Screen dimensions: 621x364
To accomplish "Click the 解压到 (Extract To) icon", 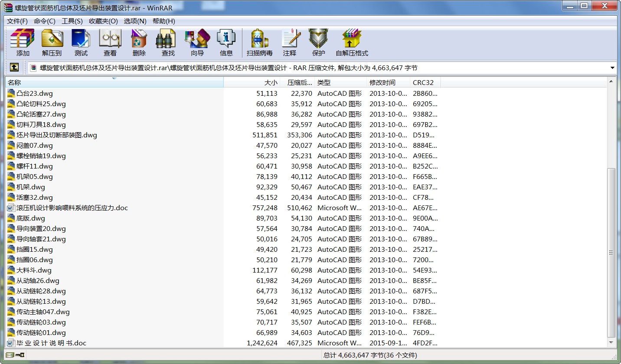I will pyautogui.click(x=52, y=42).
